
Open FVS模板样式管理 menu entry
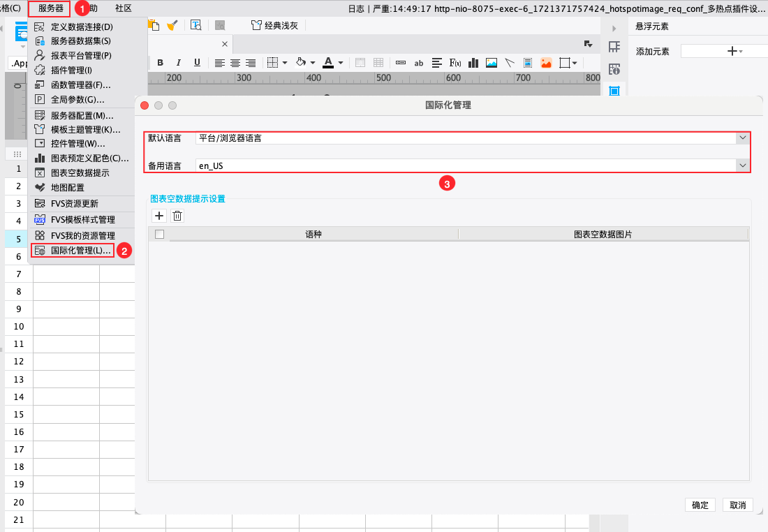[x=82, y=219]
